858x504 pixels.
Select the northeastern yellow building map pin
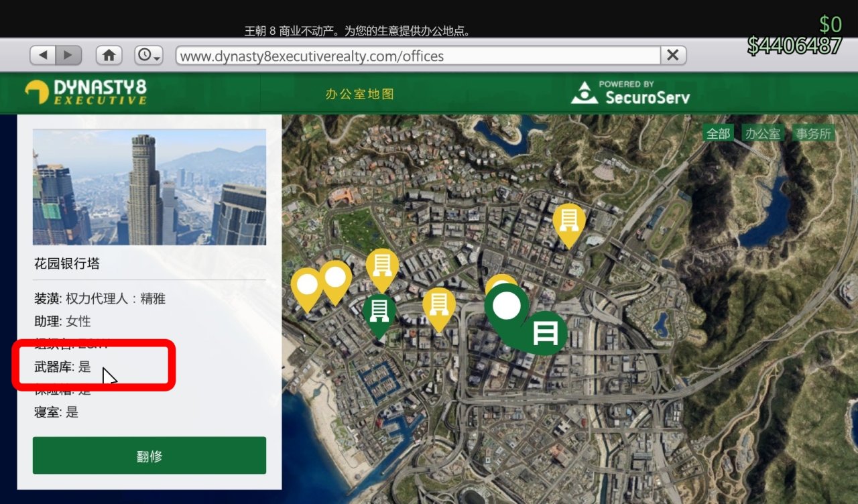pyautogui.click(x=569, y=223)
